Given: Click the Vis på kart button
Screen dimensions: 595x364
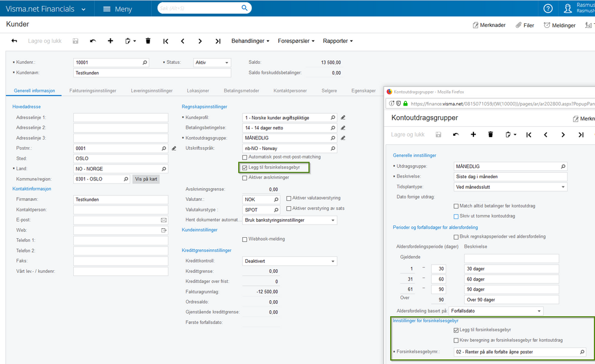Looking at the screenshot, I should point(146,179).
